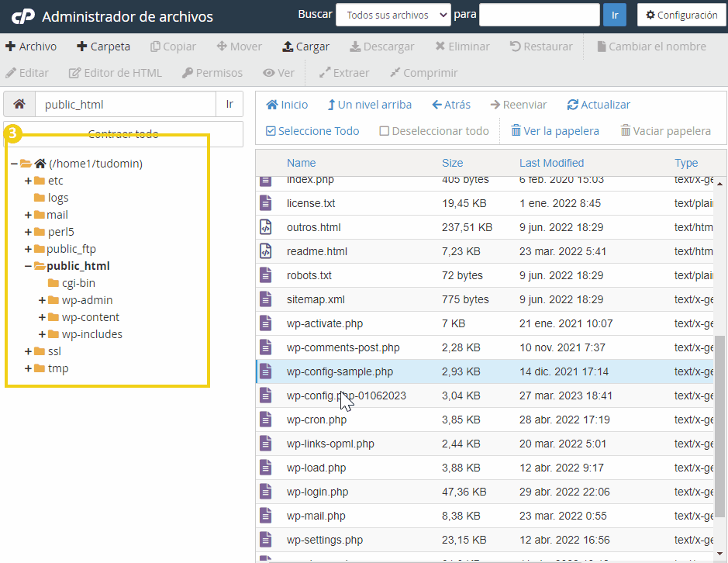Viewport: 728px width, 563px height.
Task: Click the Comprimir toolbar button
Action: pyautogui.click(x=423, y=73)
